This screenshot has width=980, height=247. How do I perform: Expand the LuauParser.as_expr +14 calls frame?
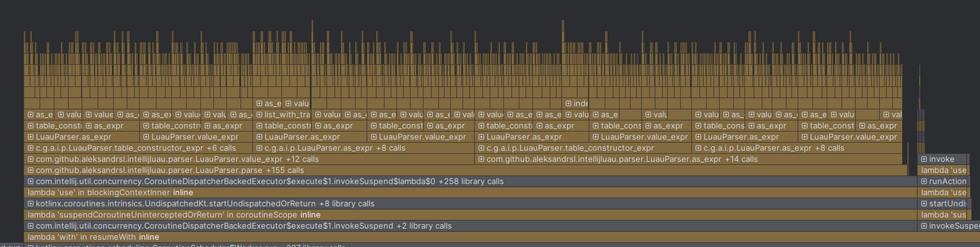481,159
